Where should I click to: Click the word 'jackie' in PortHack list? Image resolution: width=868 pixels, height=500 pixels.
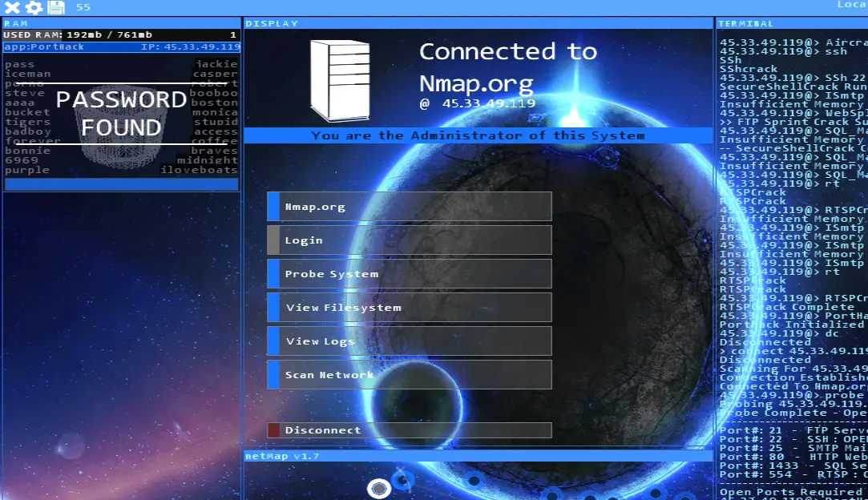(216, 64)
